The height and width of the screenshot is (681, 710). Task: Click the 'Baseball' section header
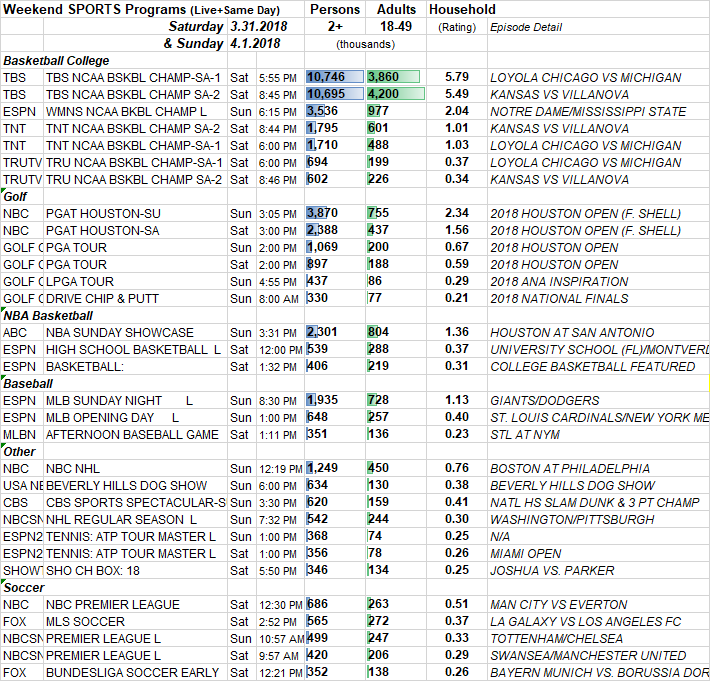tap(28, 384)
